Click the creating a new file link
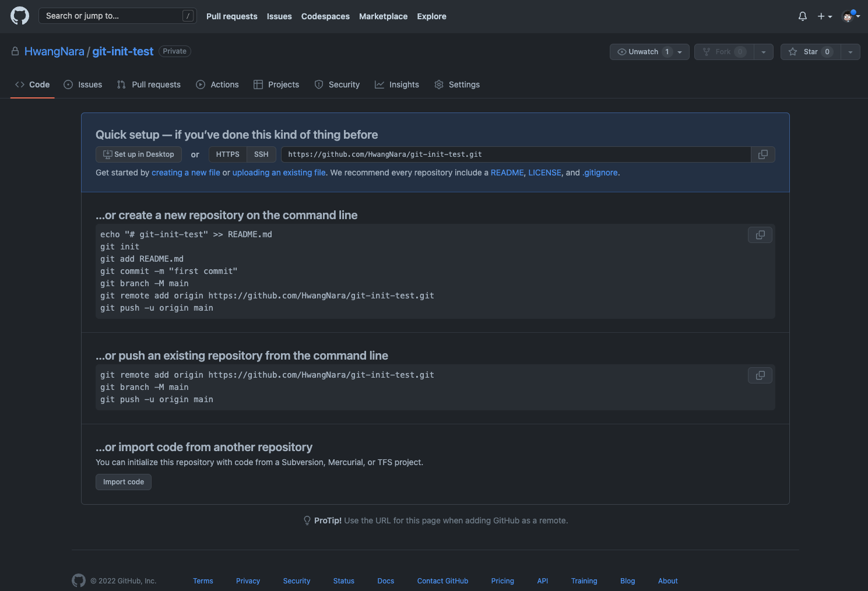Image resolution: width=868 pixels, height=591 pixels. coord(186,173)
